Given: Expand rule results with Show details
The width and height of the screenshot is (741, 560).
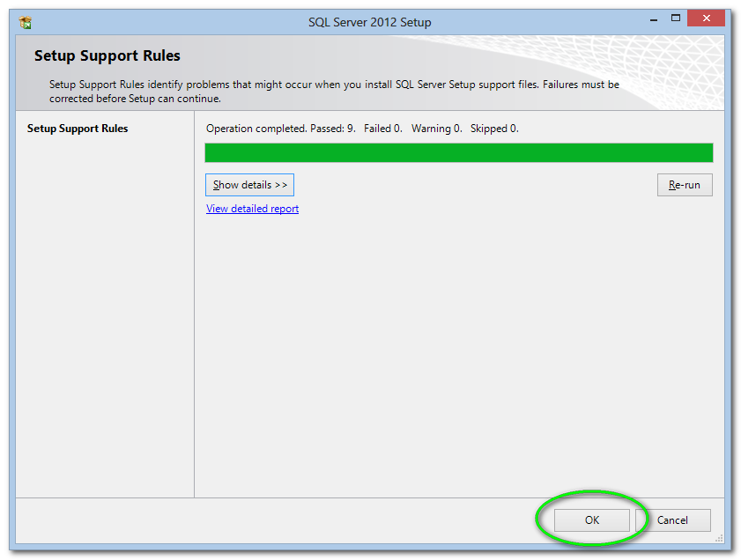Looking at the screenshot, I should 249,185.
